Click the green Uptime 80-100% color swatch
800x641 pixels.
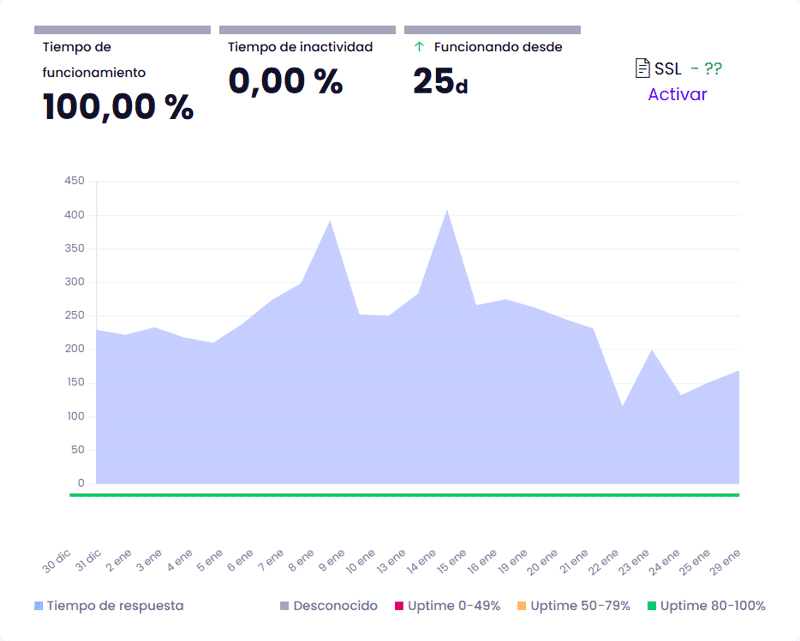[x=652, y=606]
